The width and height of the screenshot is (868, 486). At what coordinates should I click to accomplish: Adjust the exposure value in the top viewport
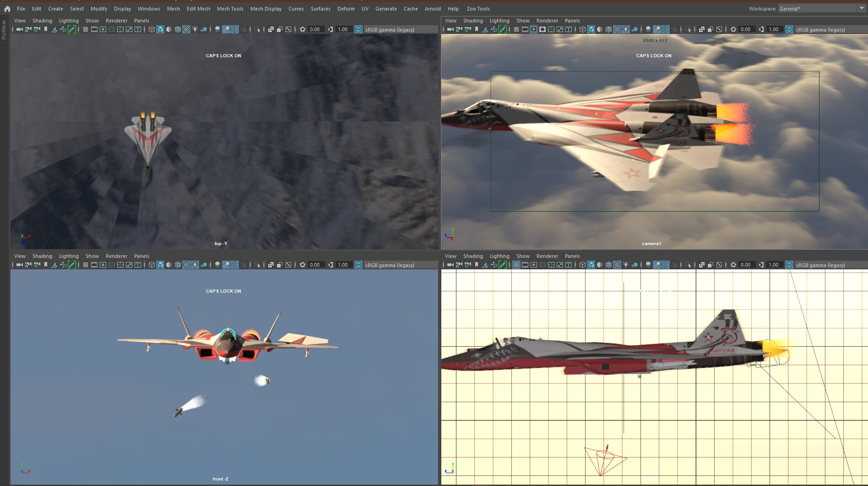coord(315,29)
